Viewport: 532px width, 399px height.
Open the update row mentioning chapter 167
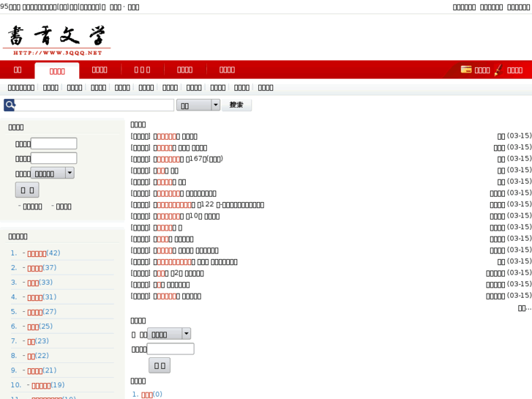tap(188, 159)
